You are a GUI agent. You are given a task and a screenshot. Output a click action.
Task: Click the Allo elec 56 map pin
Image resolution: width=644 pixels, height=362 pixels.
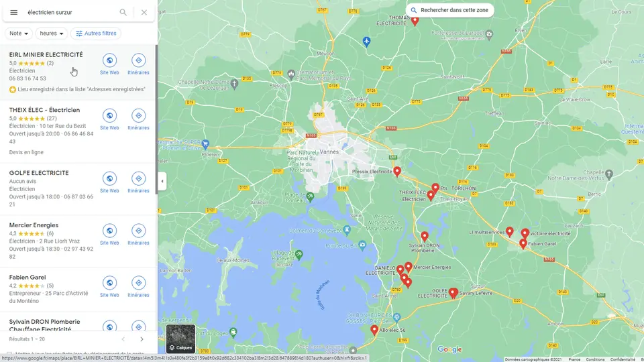(374, 330)
